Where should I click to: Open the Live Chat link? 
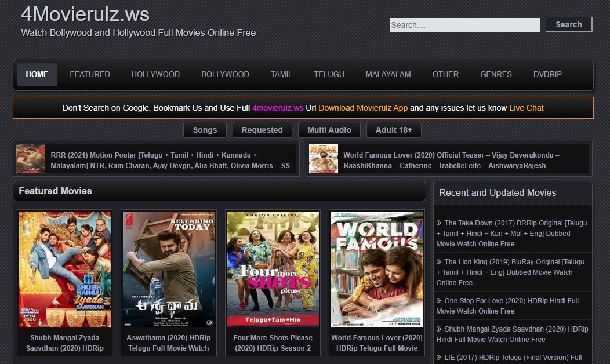coord(527,108)
